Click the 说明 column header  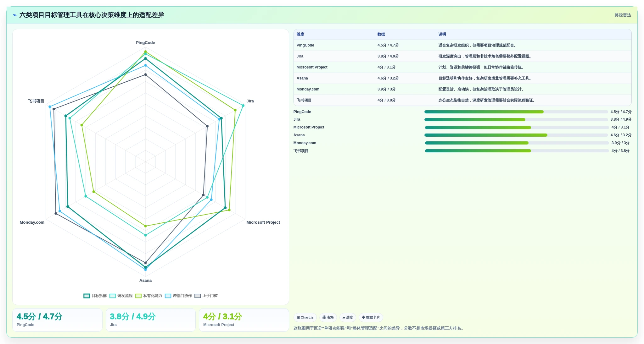(442, 34)
